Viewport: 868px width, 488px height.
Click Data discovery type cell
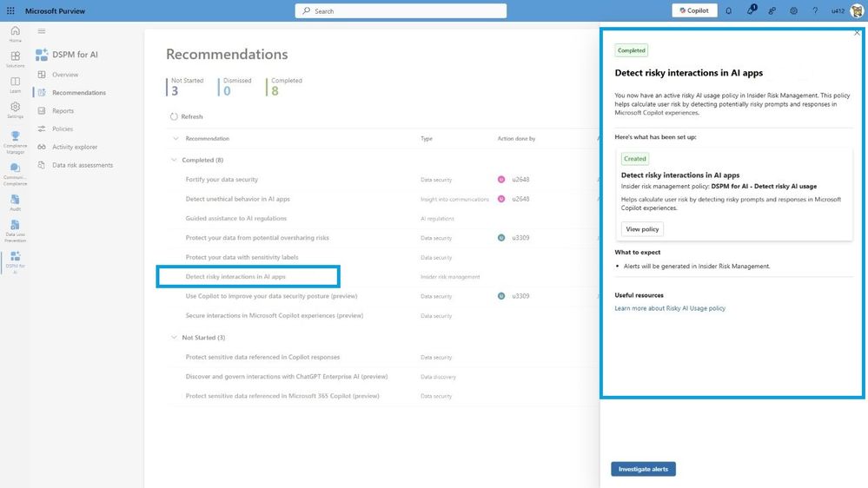438,377
